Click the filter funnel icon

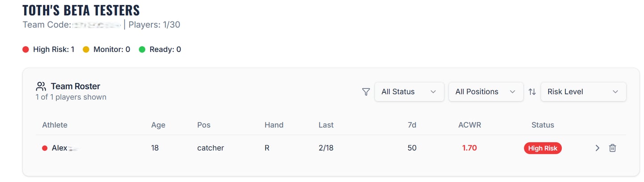366,92
